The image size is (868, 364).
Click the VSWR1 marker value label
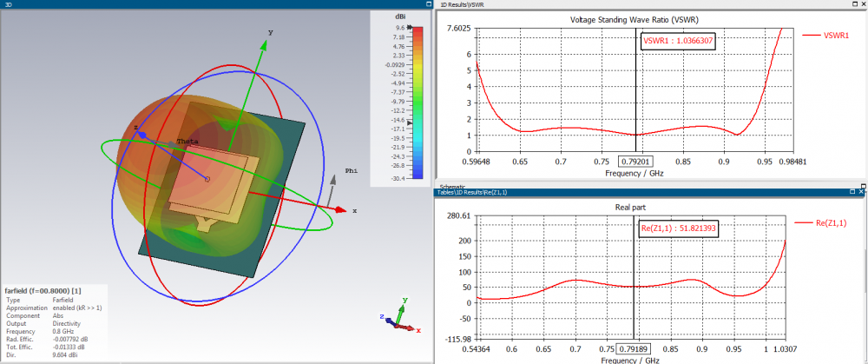pyautogui.click(x=678, y=41)
